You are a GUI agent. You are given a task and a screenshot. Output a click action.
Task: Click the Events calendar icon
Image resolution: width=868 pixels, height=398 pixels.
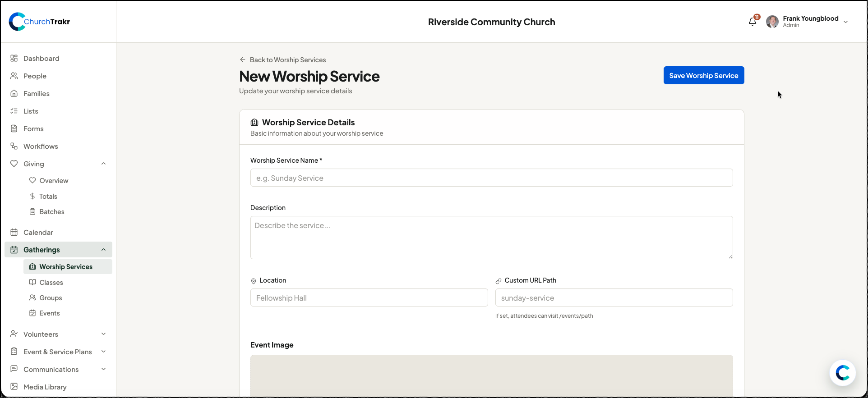[32, 313]
